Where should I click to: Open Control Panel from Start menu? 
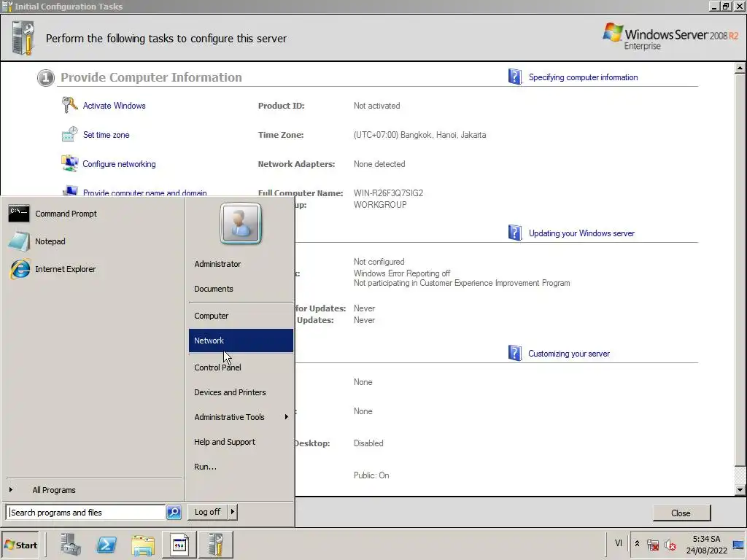[241, 367]
